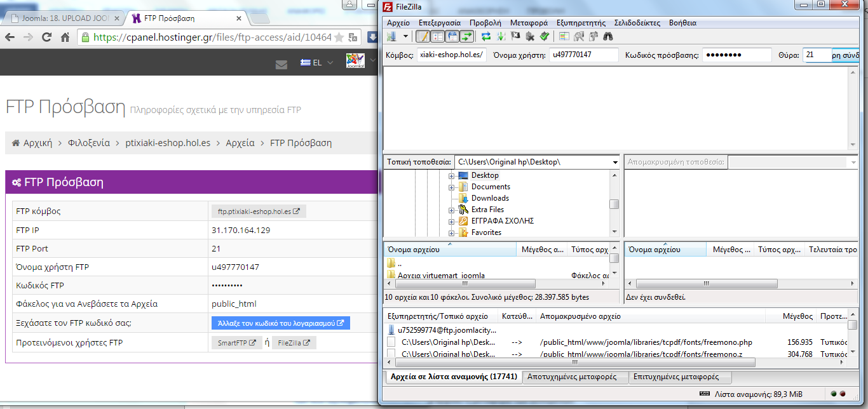
Task: Open the Προβολή menu
Action: click(x=485, y=22)
